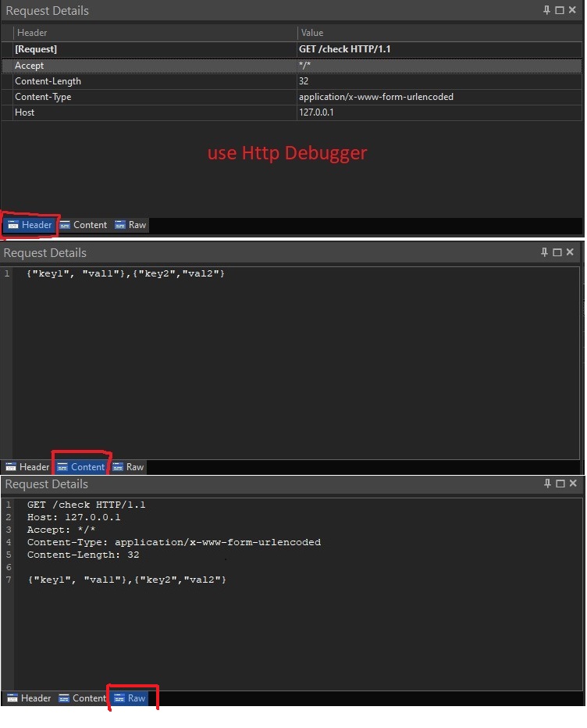Select the Header tab in top panel

30,225
